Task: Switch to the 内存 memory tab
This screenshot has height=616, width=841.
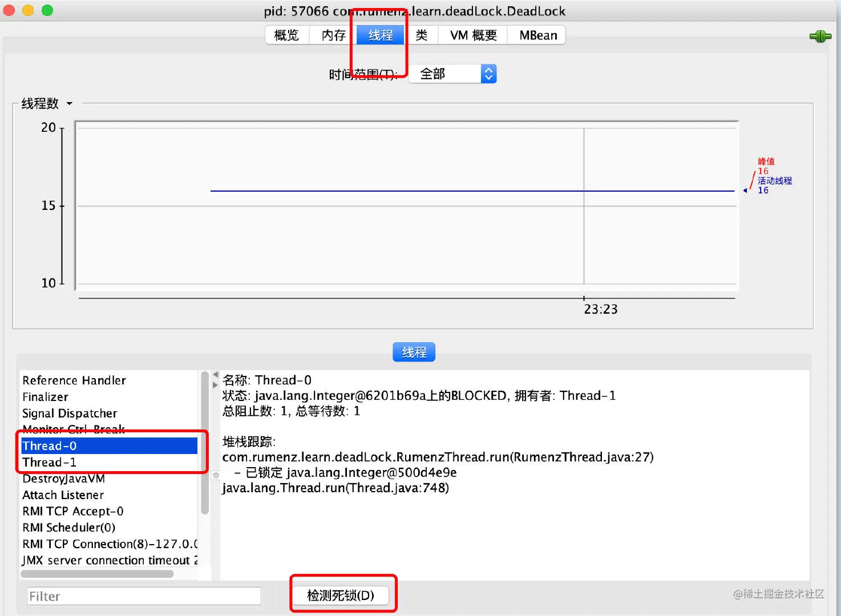Action: [333, 35]
